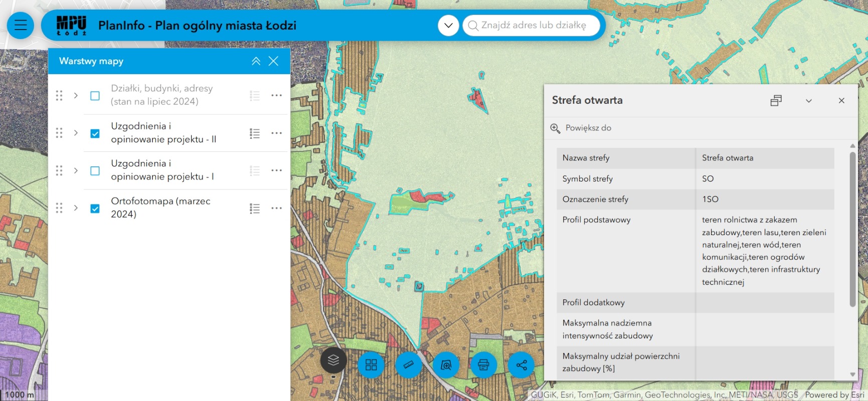Click the popup vertical scrollbar thumb
Image resolution: width=868 pixels, height=401 pixels.
852,230
